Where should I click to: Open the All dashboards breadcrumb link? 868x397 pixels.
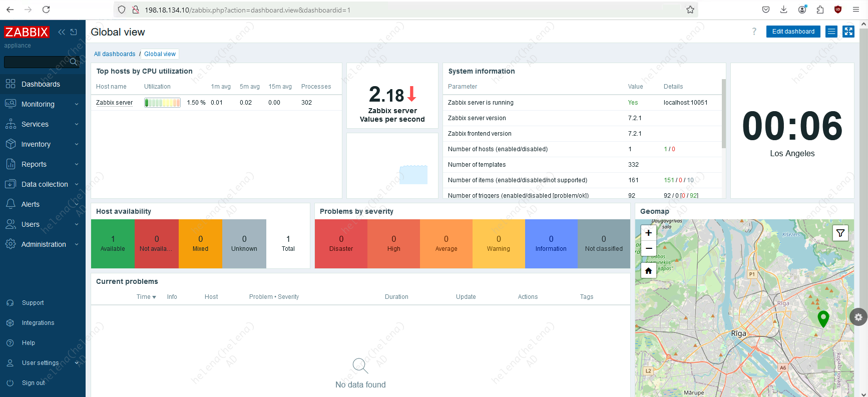pyautogui.click(x=115, y=54)
